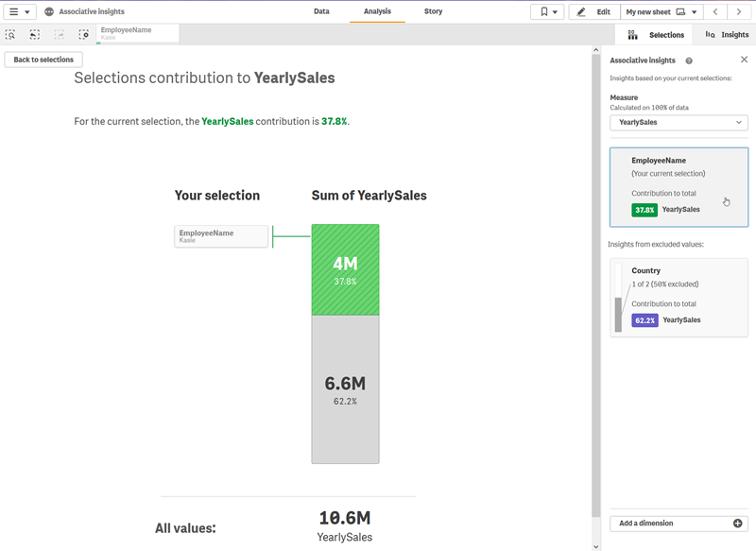Go to the next sheet arrow

click(738, 11)
